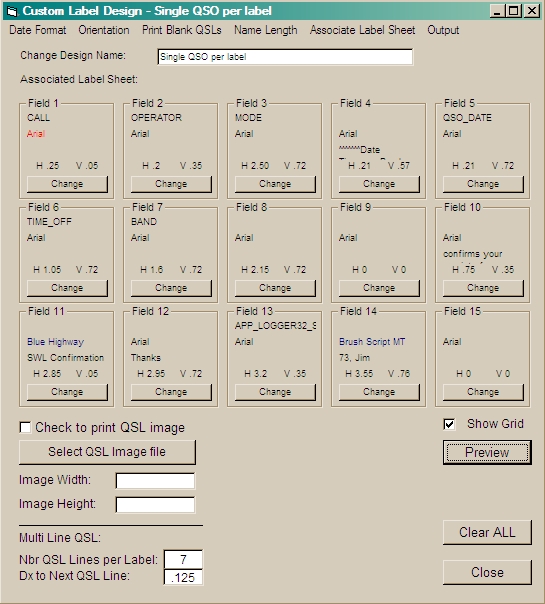
Task: Click Change for Field 5 QSO_DATE
Action: coord(483,184)
